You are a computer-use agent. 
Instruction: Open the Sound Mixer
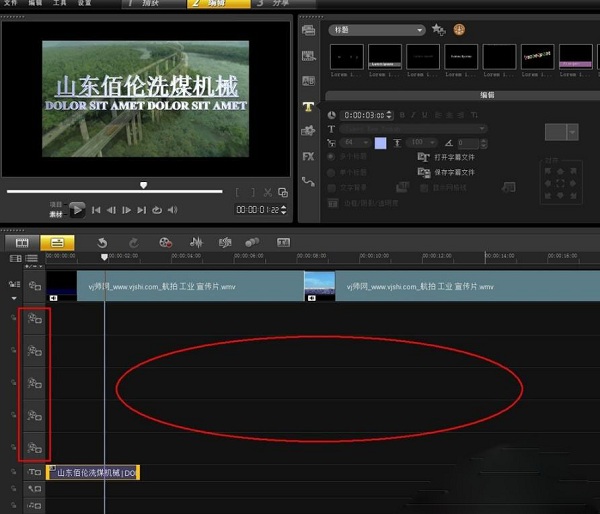196,242
